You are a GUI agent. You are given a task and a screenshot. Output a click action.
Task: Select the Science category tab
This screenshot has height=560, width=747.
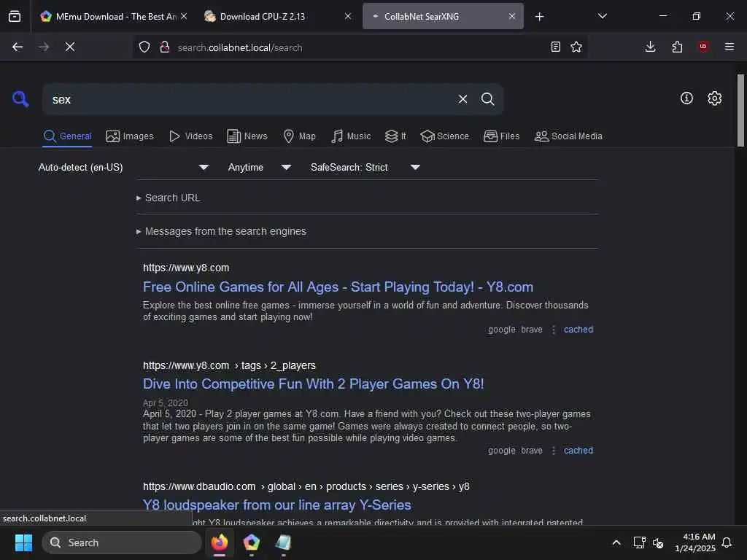tap(444, 136)
